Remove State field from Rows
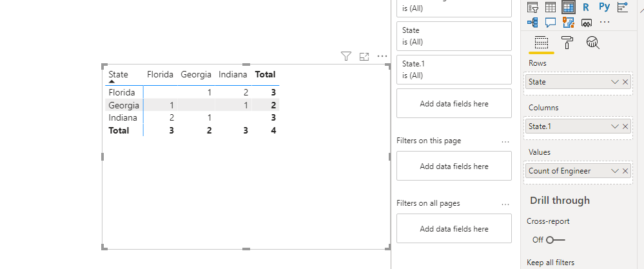 point(625,82)
